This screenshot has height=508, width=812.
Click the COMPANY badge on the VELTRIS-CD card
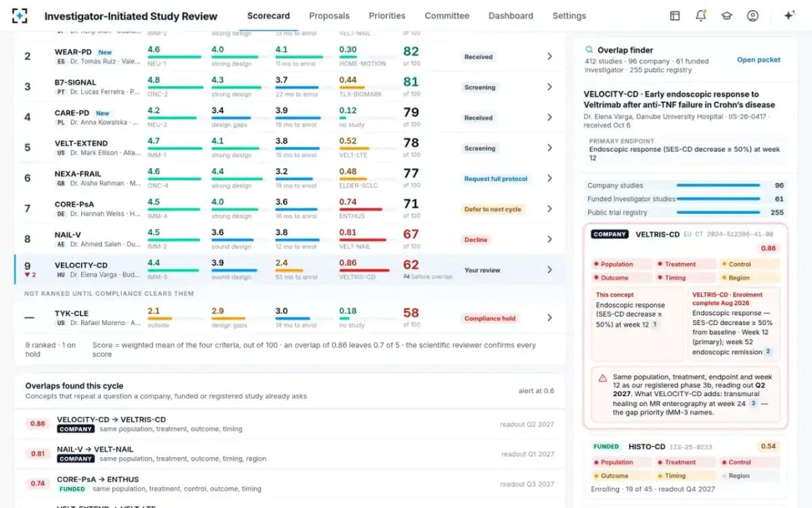(610, 234)
